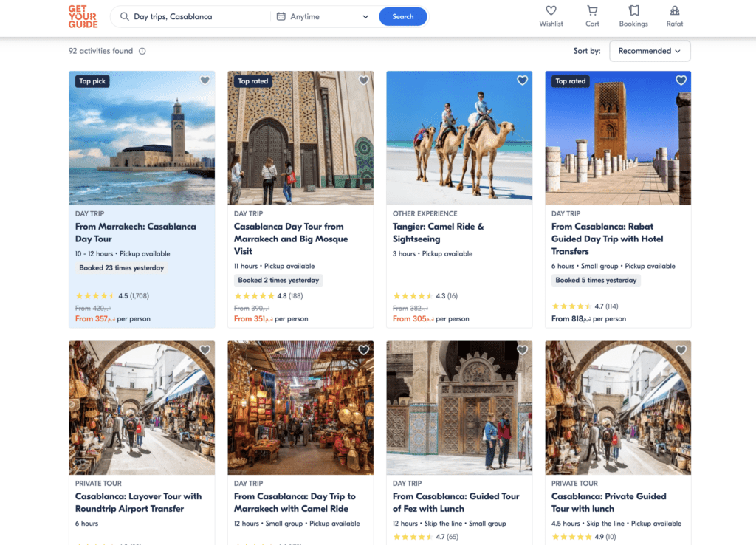Click the calendar icon next to Anytime

[x=281, y=16]
